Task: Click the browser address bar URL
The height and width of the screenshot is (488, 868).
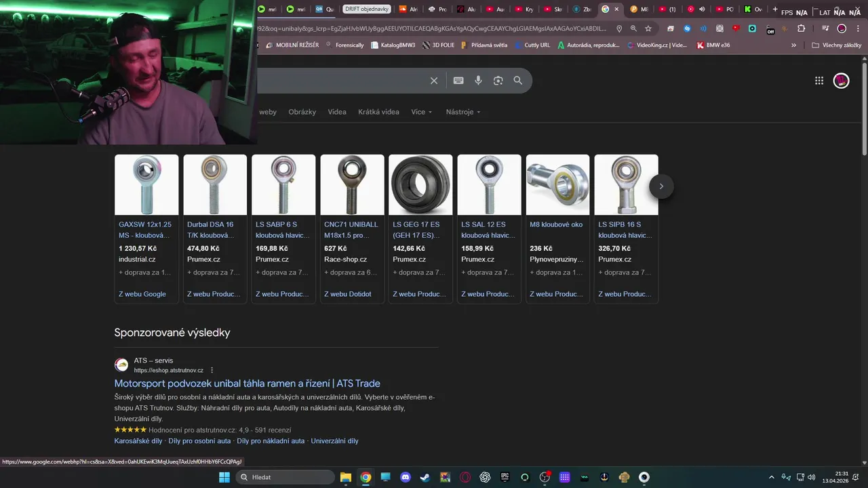Action: [x=433, y=28]
